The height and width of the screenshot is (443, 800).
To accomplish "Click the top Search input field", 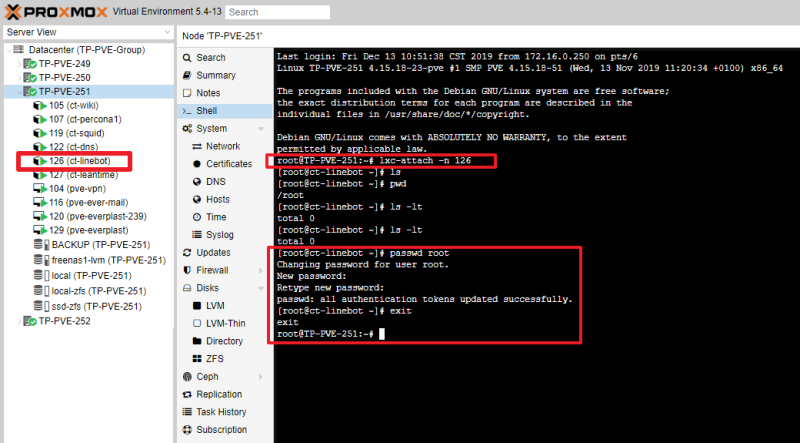I will (x=278, y=12).
